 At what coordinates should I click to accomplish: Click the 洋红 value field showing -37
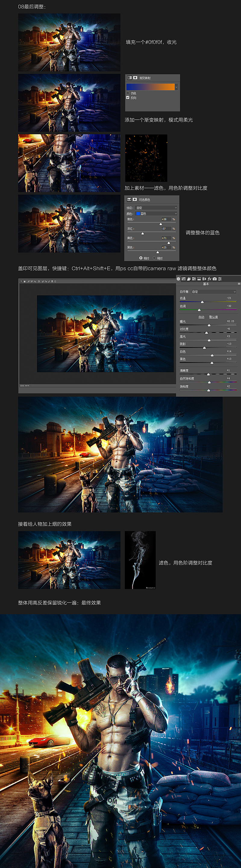166,229
